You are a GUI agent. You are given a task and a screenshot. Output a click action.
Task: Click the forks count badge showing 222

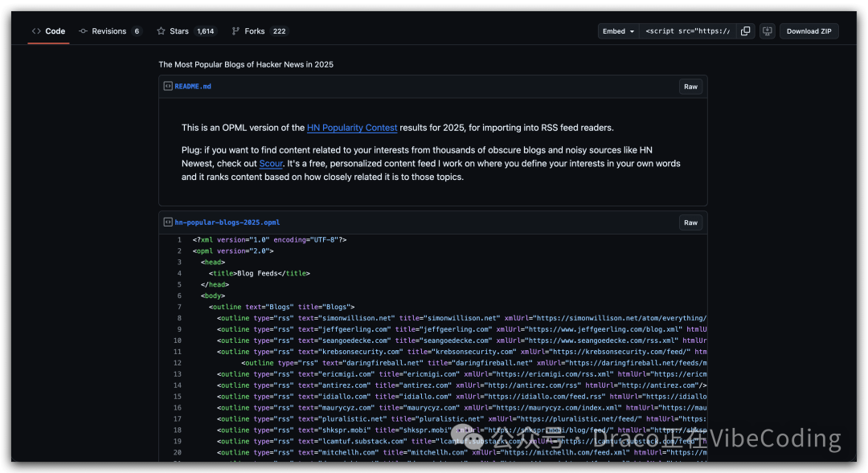[x=279, y=31]
